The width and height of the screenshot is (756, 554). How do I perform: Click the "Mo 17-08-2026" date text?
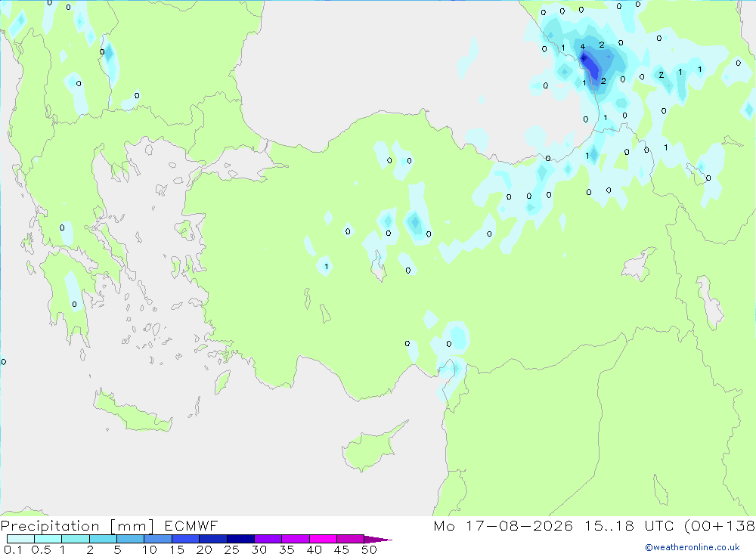503,525
